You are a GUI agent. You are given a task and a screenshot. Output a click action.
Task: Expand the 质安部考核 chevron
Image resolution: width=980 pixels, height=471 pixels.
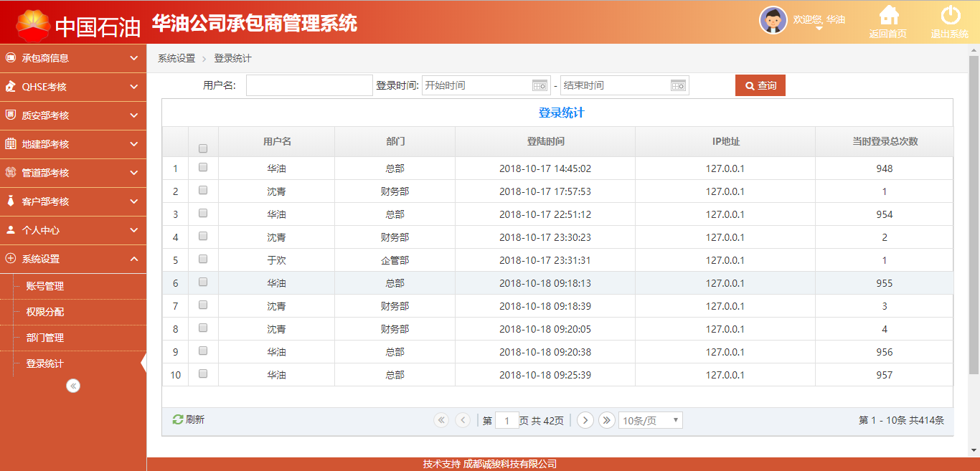click(134, 115)
